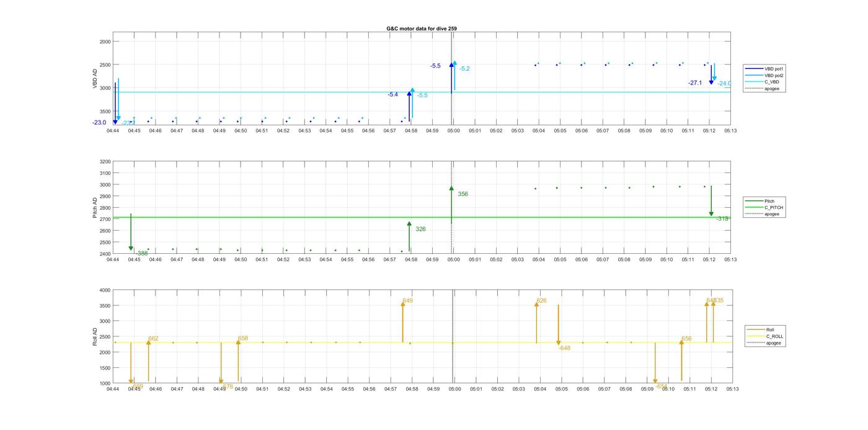Click the '4000' tick on the Roll AD axis
The height and width of the screenshot is (430, 868).
point(105,290)
